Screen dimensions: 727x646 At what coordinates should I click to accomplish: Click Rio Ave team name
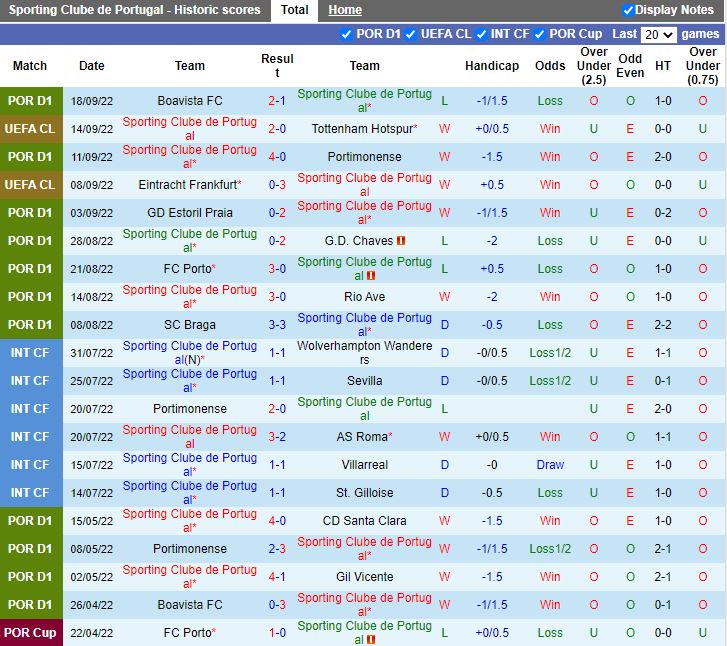pyautogui.click(x=364, y=297)
